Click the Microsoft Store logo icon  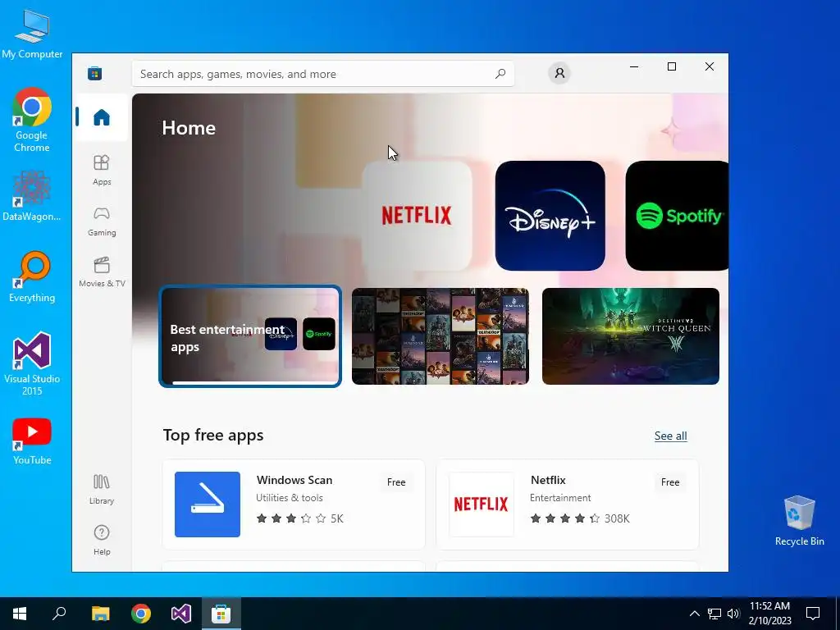coord(95,73)
